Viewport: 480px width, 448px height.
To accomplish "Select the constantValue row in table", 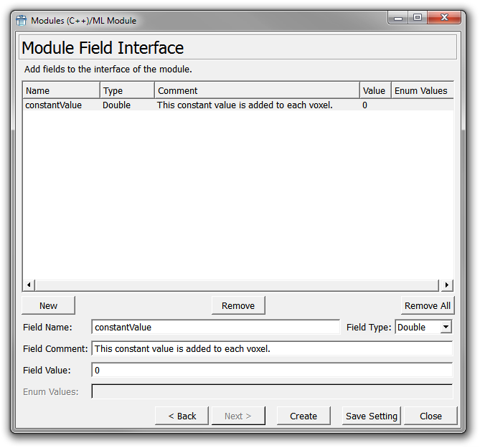I will click(54, 105).
